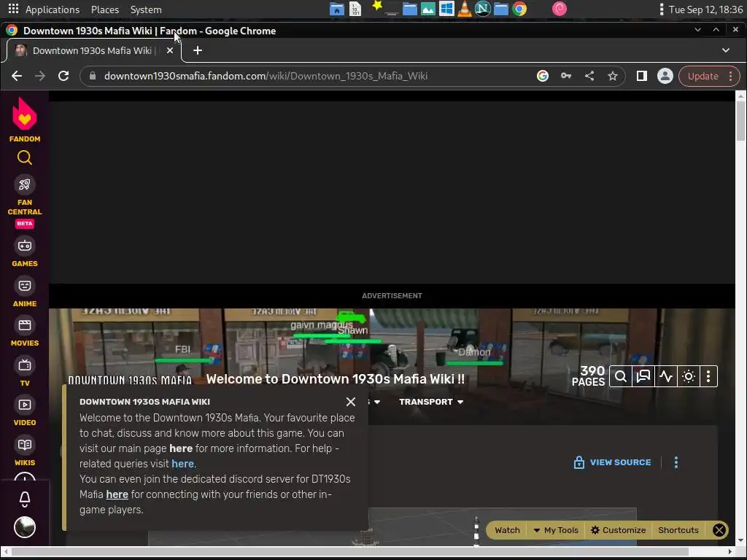View site information lock icon
This screenshot has height=560, width=747.
click(93, 76)
